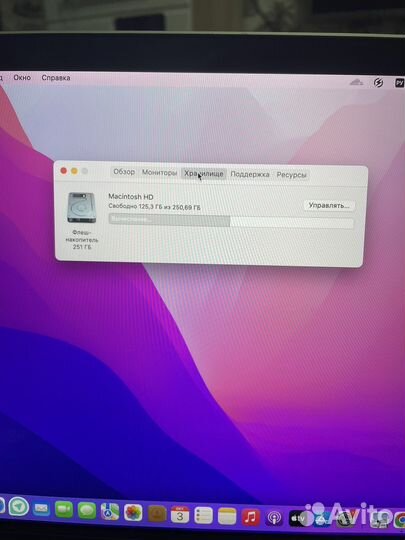Screen dimensions: 405x540
Task: Open the Поддержка tab
Action: point(250,174)
